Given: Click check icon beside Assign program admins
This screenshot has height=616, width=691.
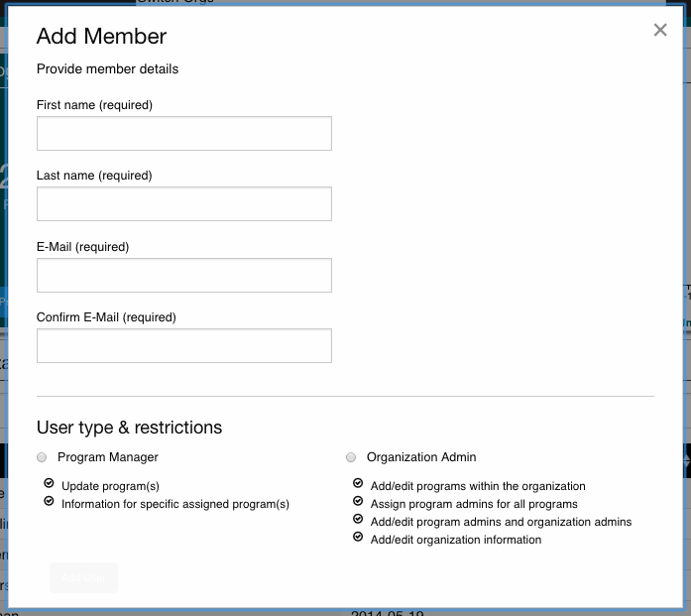Looking at the screenshot, I should 358,501.
